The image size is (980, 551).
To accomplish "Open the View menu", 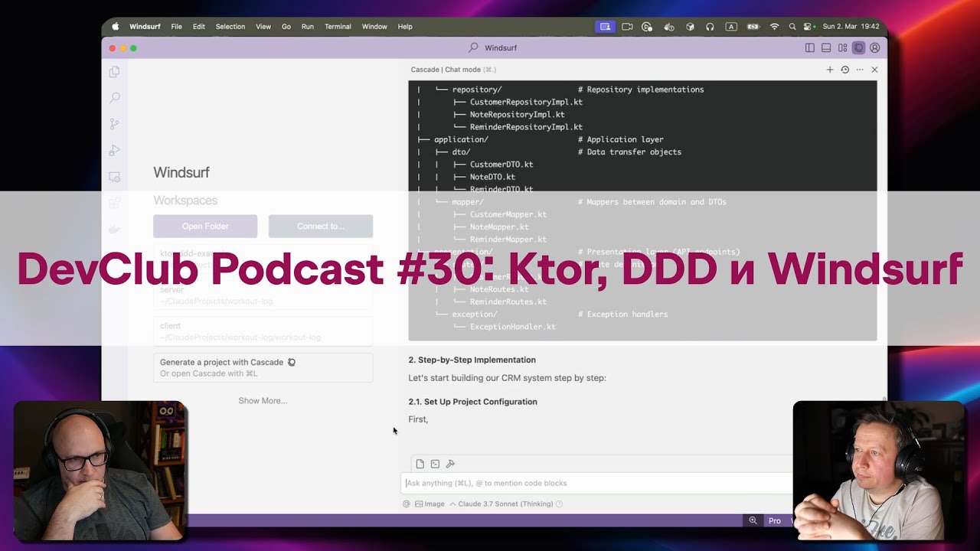I will pyautogui.click(x=263, y=26).
